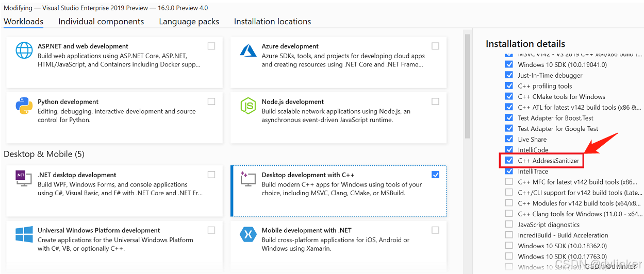Check C++ Clang tools for Windows

coord(509,214)
